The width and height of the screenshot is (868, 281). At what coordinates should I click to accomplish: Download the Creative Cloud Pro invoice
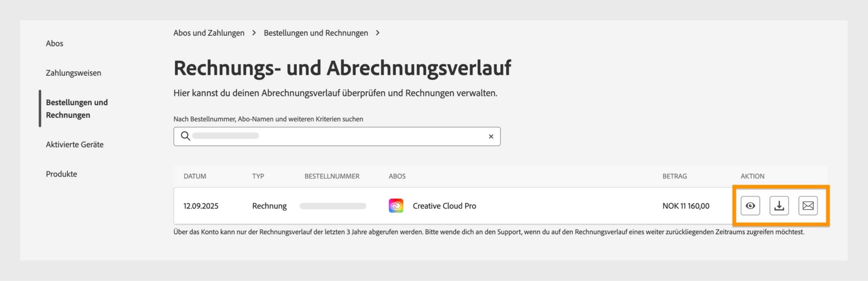(x=779, y=206)
